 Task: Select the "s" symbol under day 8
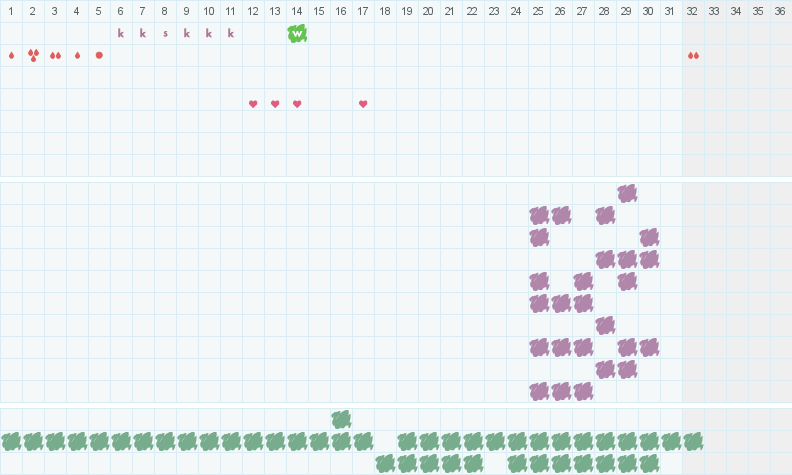[x=165, y=33]
